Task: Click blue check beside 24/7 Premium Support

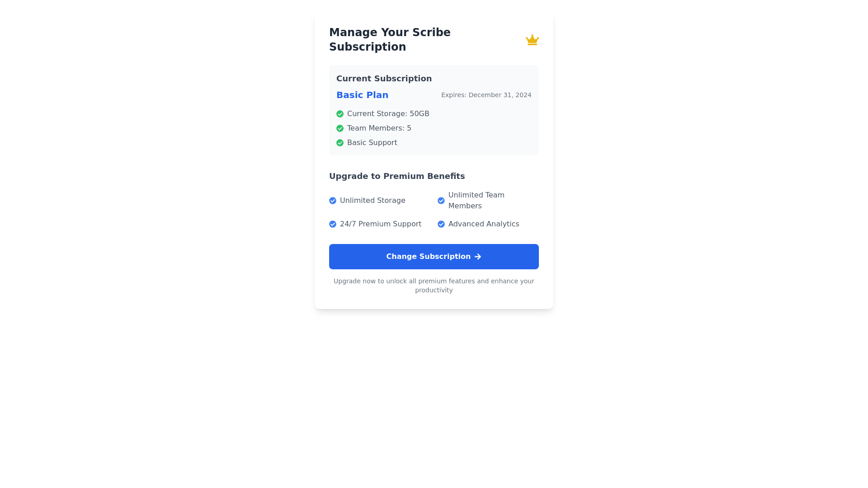Action: pyautogui.click(x=333, y=224)
